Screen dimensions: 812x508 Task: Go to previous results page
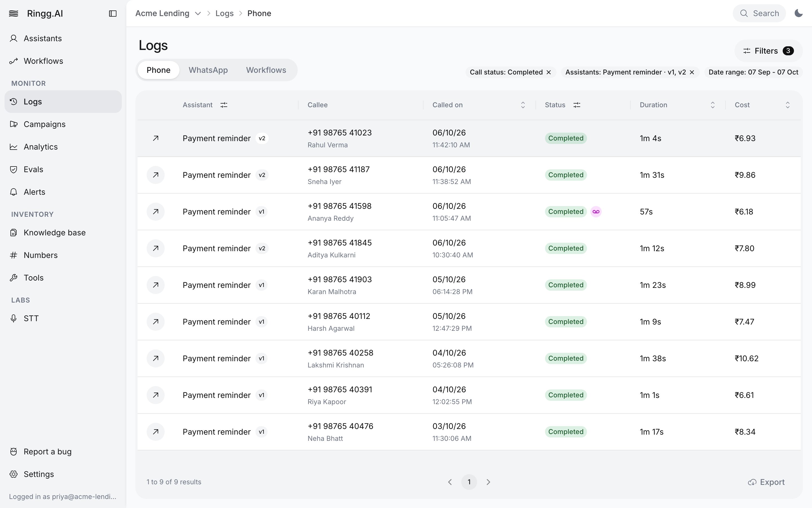450,482
